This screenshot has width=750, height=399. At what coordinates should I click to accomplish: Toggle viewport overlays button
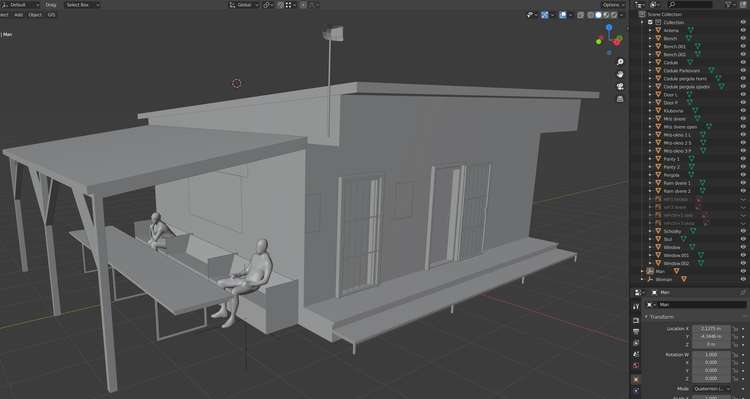[x=563, y=15]
